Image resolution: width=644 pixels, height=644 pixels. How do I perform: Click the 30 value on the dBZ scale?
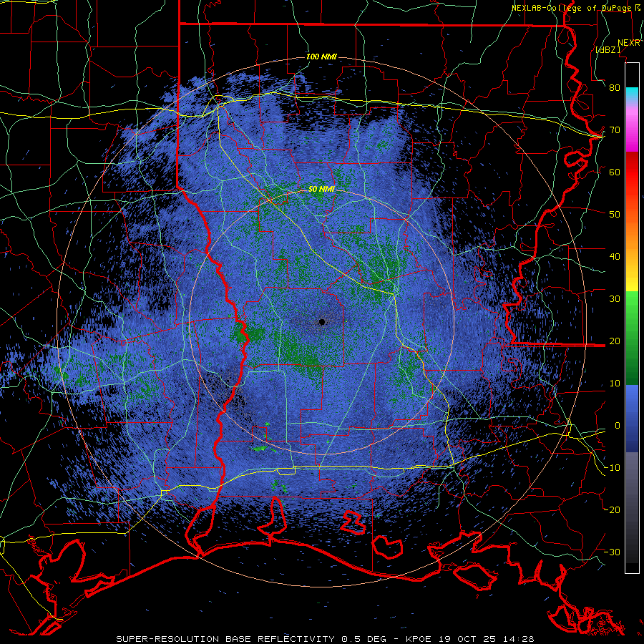(615, 299)
